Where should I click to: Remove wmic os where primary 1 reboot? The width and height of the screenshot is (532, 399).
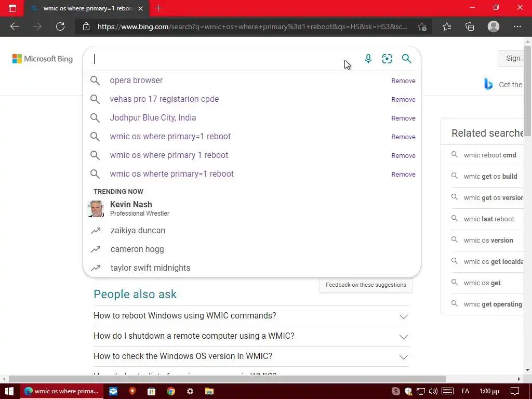point(403,155)
